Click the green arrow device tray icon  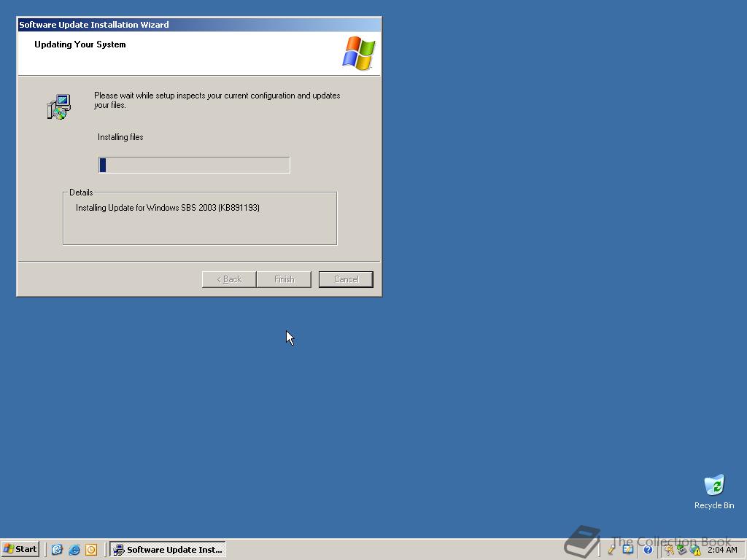pos(682,550)
